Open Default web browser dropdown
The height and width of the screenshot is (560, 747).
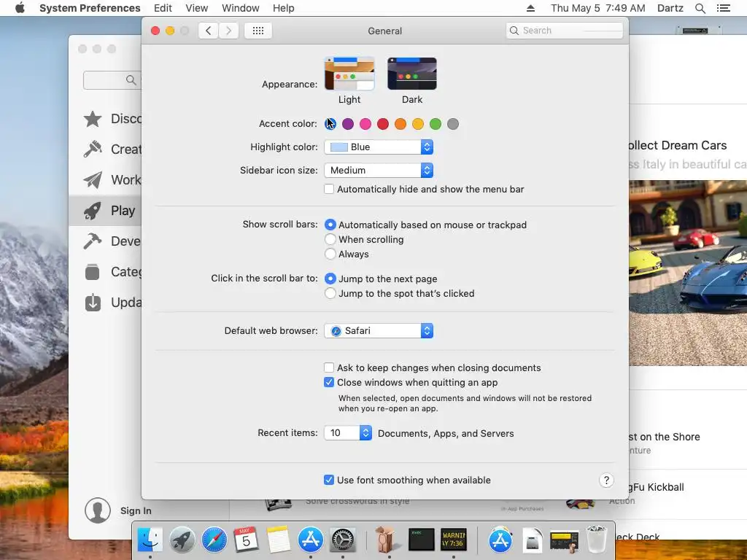tap(379, 330)
